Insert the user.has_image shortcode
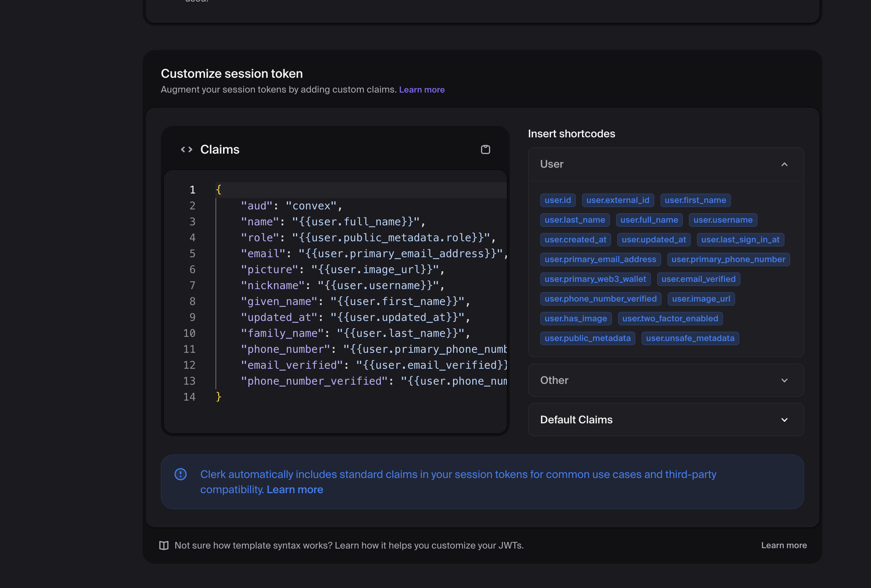The image size is (871, 588). tap(575, 319)
